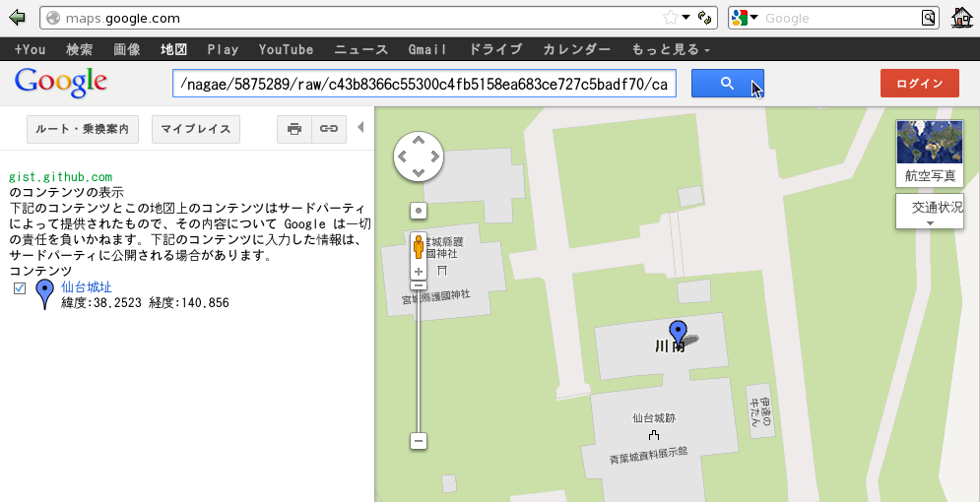Open ニュース in the Google bar
Viewport: 980px width, 502px height.
point(361,49)
